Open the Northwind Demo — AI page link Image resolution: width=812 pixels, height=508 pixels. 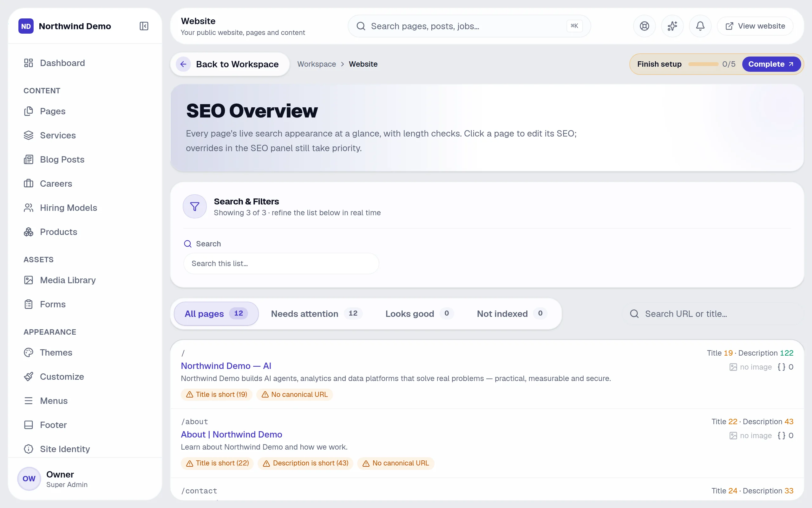pyautogui.click(x=226, y=365)
